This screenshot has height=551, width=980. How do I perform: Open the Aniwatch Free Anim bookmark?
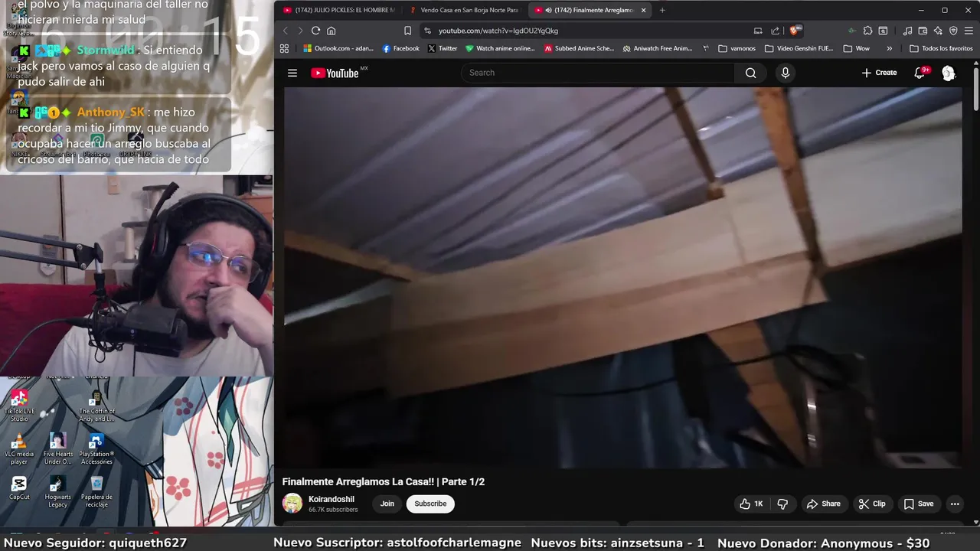(x=658, y=48)
